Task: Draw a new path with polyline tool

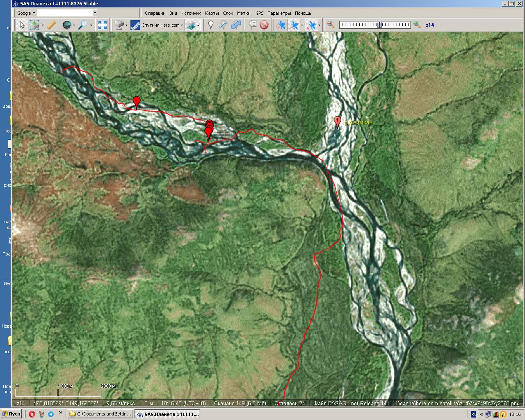Action: tap(223, 25)
